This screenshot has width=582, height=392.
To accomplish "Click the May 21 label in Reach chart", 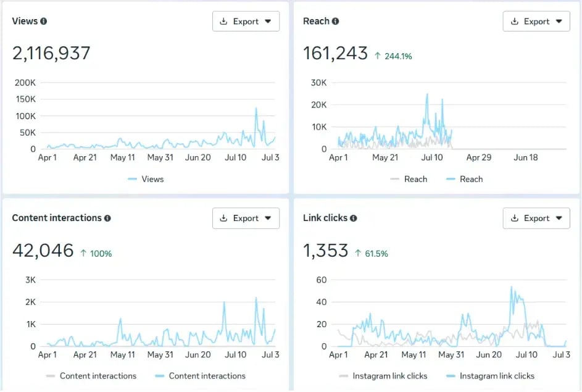I will tap(385, 157).
